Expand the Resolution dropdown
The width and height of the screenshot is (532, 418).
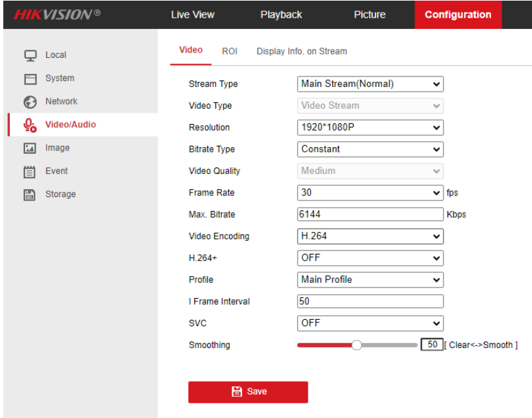(370, 127)
